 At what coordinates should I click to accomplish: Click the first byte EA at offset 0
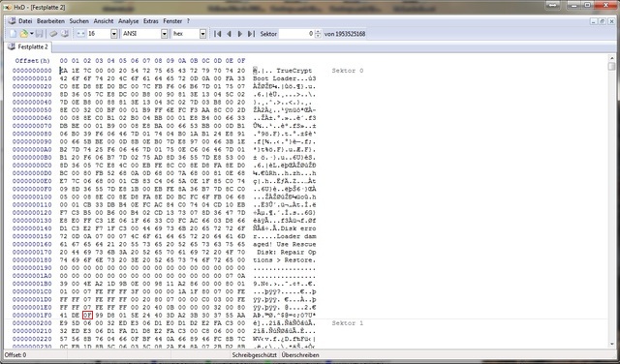tap(64, 71)
